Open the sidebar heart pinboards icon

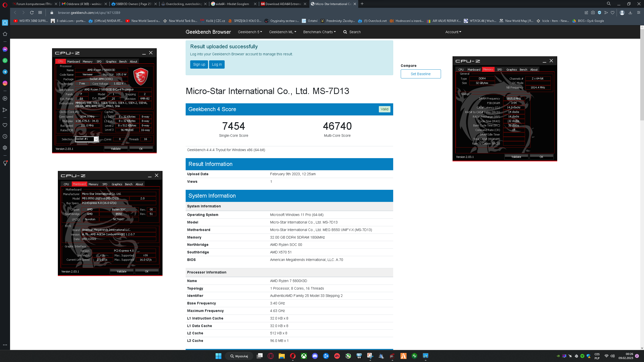(x=5, y=125)
